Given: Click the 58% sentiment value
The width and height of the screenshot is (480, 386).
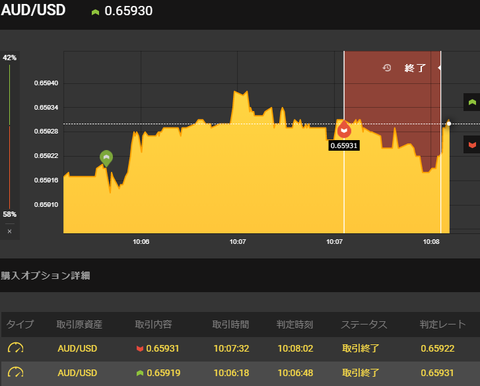Looking at the screenshot, I should point(9,214).
